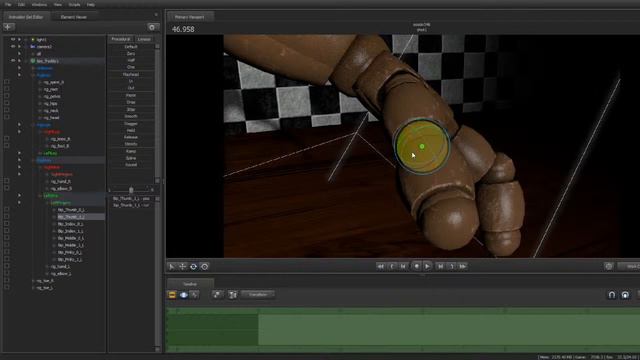Select rig_elbow_L in the tree

(x=61, y=273)
